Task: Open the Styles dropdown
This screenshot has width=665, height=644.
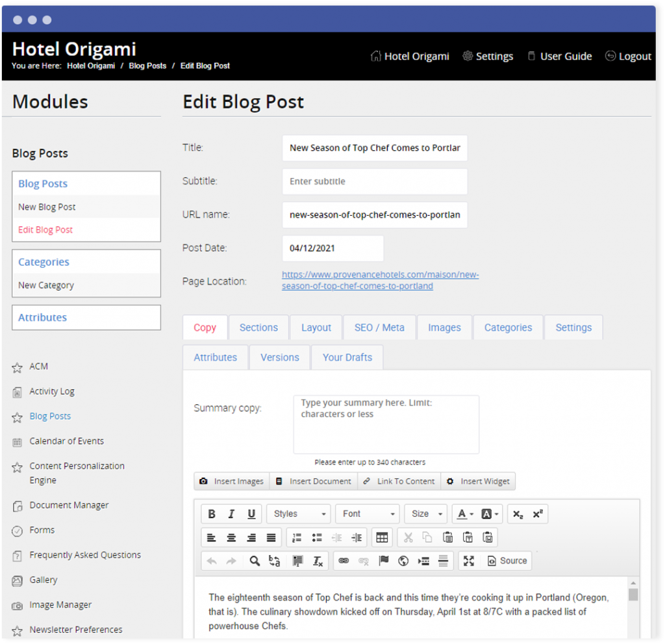Action: (299, 514)
